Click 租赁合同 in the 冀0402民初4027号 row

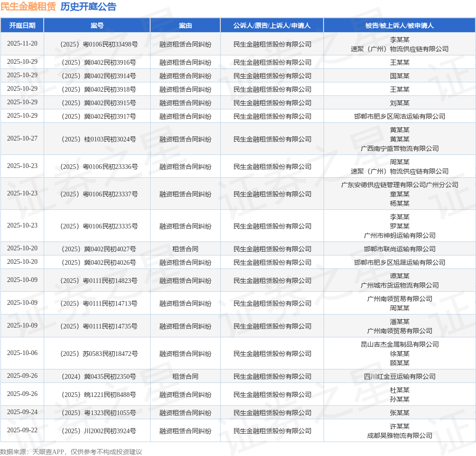coord(185,249)
